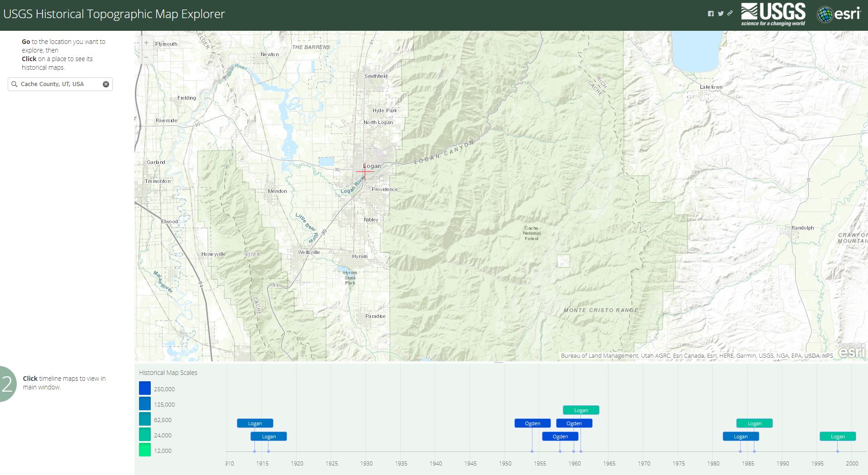Image resolution: width=868 pixels, height=475 pixels.
Task: Select the teal Logan map near 1961
Action: 581,410
